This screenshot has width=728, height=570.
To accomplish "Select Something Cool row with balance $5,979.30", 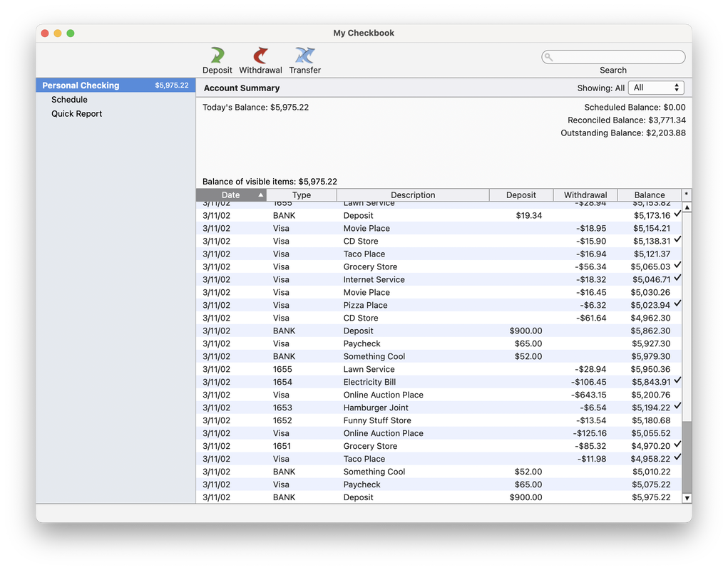I will pyautogui.click(x=439, y=356).
